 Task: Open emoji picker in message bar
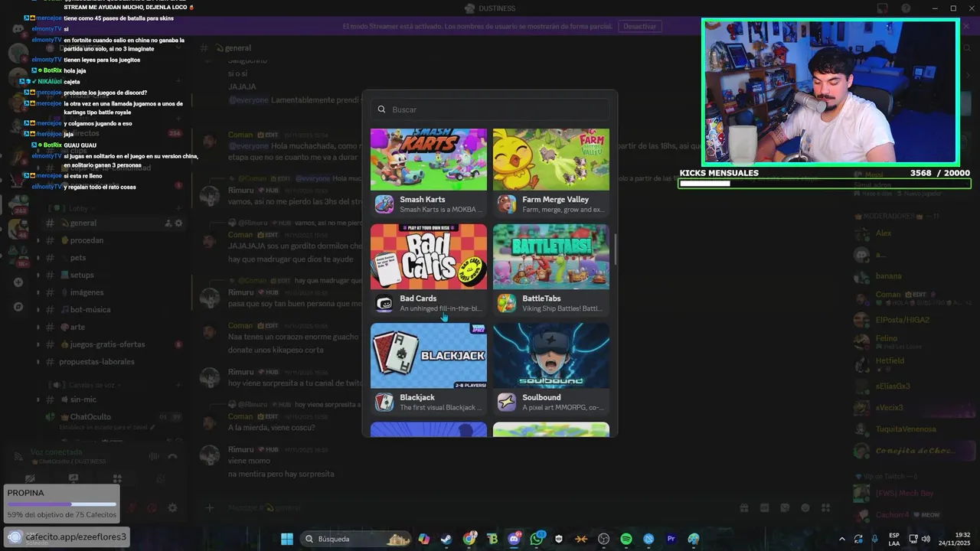pos(805,507)
